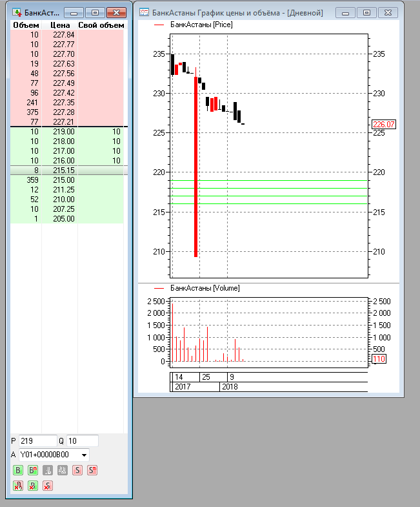Click the green B buy button
The width and height of the screenshot is (420, 507).
point(18,470)
